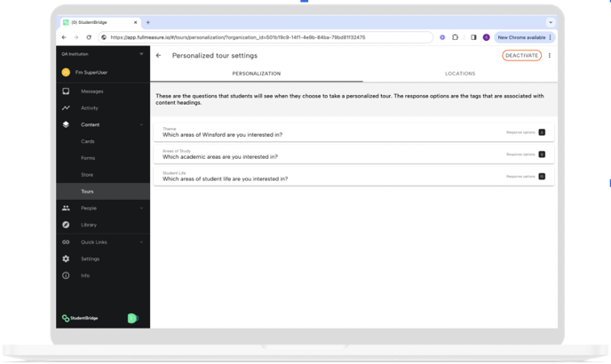Open the tab search dropdown arrow
The height and width of the screenshot is (364, 611).
pos(551,22)
